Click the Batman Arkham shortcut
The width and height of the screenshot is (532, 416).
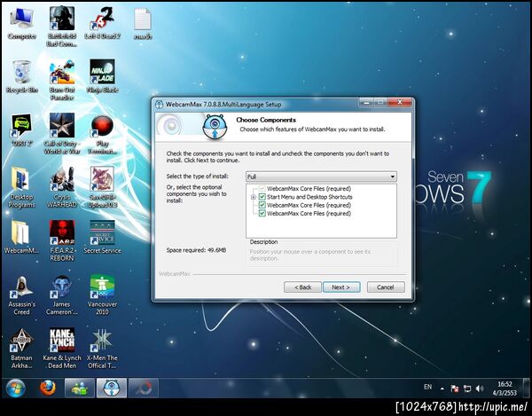[x=21, y=349]
